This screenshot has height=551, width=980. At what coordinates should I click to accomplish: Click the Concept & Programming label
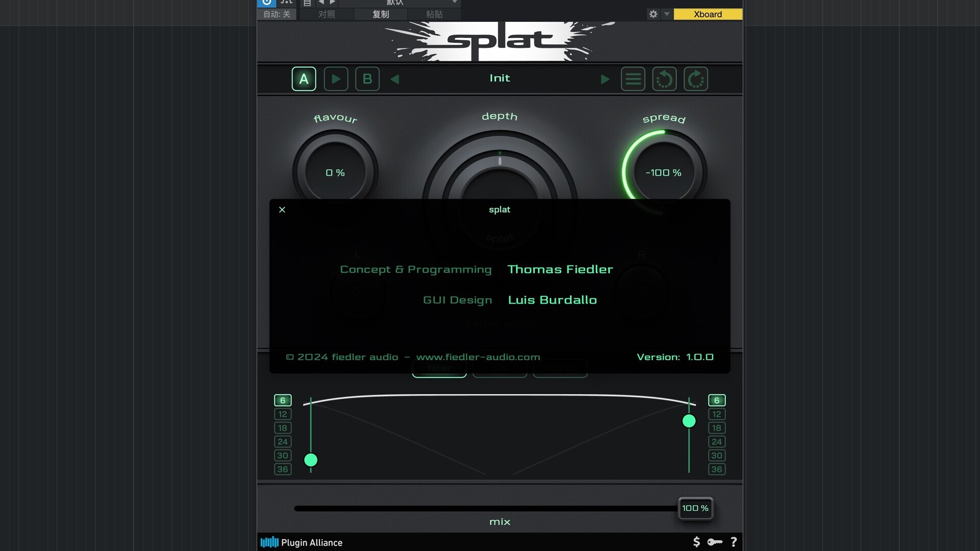416,269
